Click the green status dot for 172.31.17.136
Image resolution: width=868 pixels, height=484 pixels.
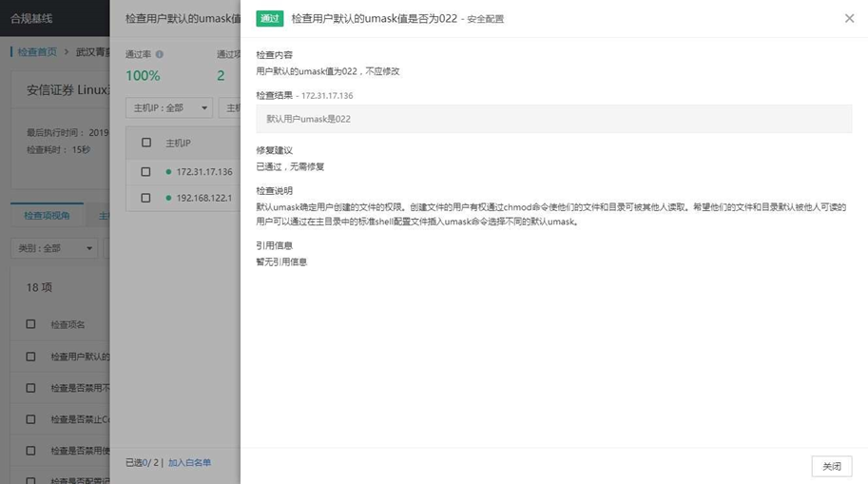168,172
